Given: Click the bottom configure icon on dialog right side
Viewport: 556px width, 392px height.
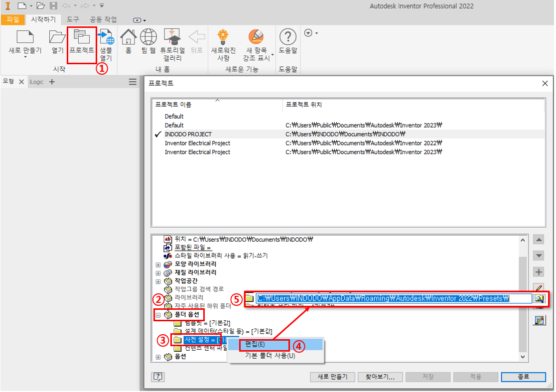Looking at the screenshot, I should point(539,320).
